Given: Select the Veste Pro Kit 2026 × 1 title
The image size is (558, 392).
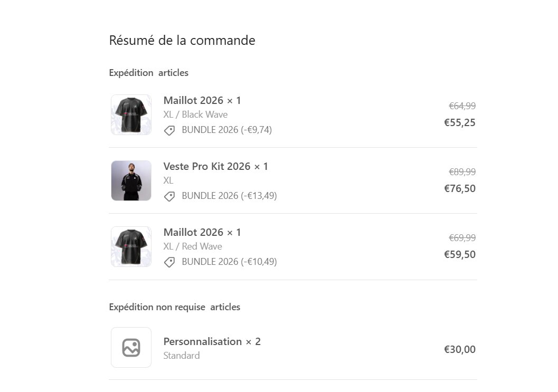Looking at the screenshot, I should coord(216,166).
